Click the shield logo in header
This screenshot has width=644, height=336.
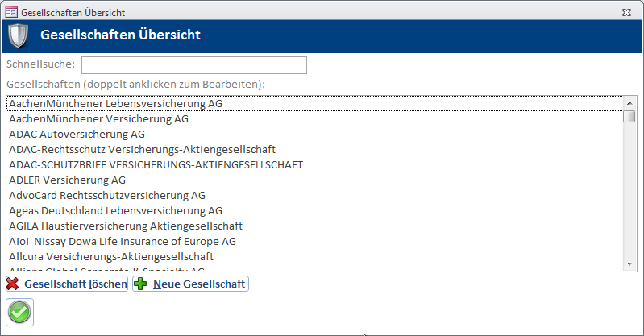point(18,35)
